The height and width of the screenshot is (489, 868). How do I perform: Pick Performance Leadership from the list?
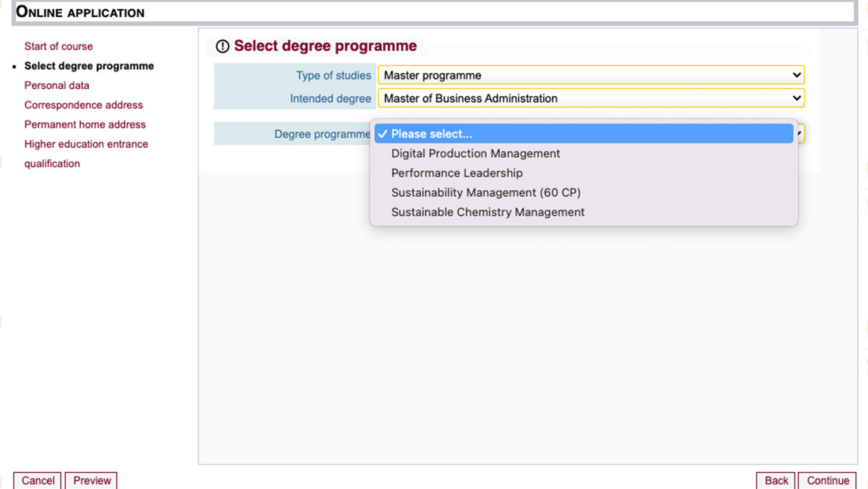click(x=456, y=173)
